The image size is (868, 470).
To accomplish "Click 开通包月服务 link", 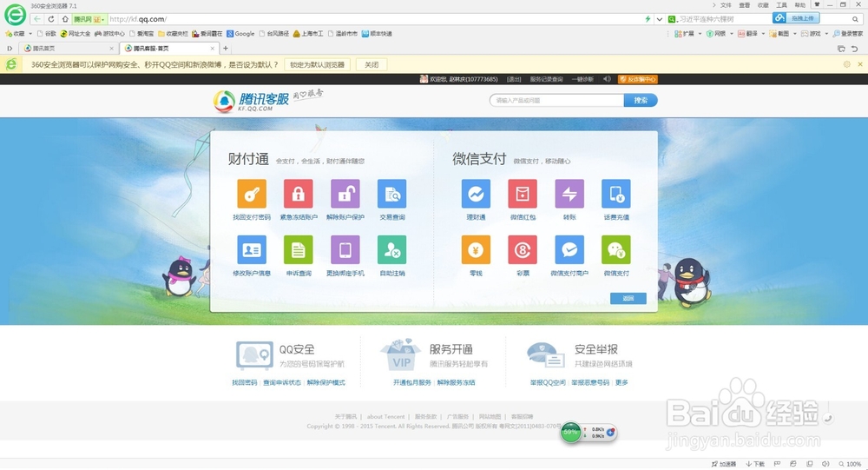I will point(411,382).
